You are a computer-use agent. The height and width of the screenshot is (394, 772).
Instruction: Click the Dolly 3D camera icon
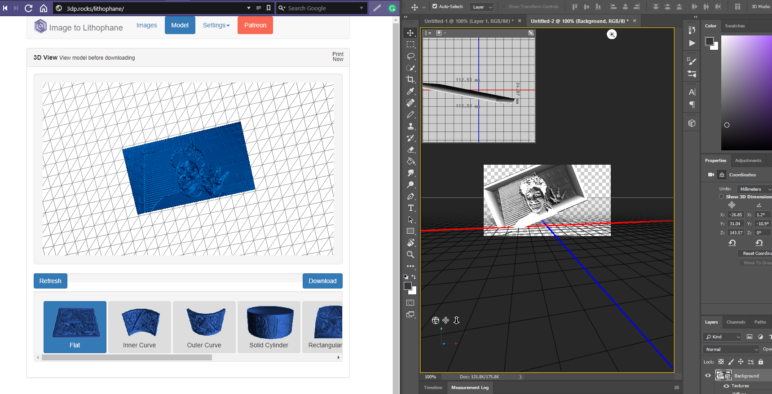456,320
